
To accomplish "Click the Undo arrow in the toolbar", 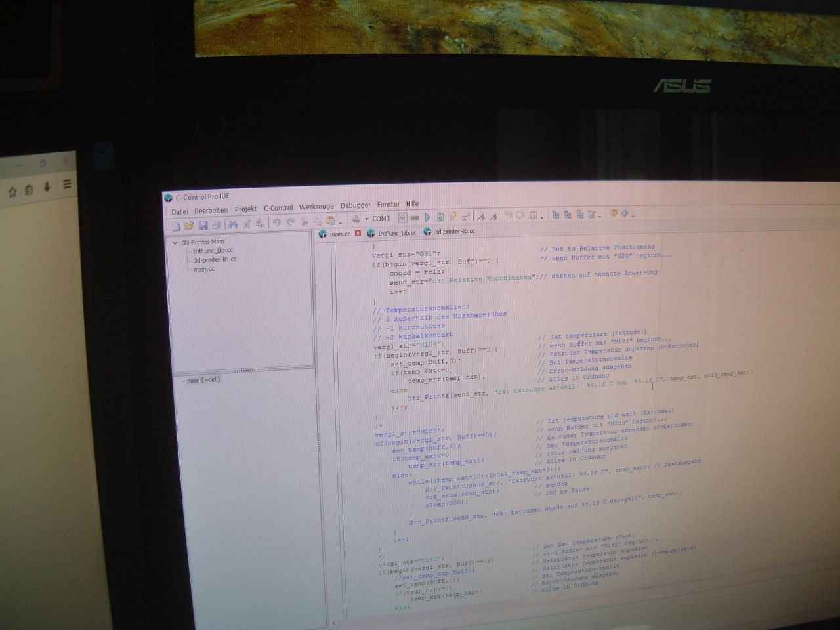I will [x=276, y=223].
